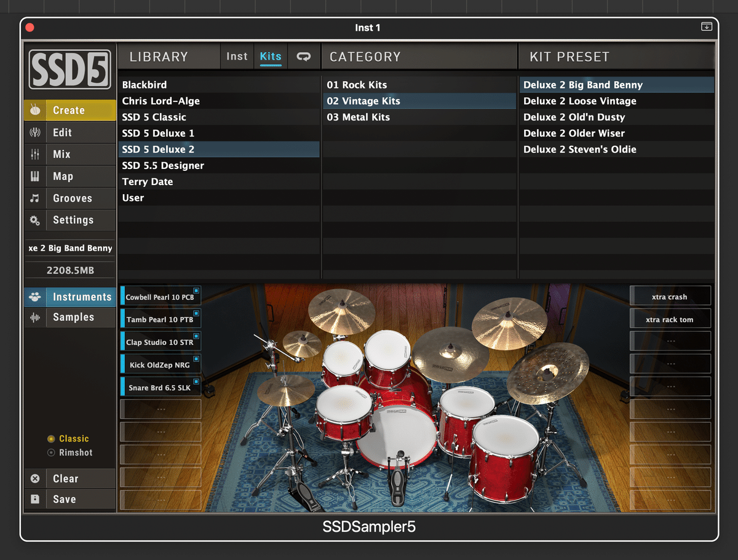Click the loaded kit name display
The height and width of the screenshot is (560, 738).
coord(70,248)
